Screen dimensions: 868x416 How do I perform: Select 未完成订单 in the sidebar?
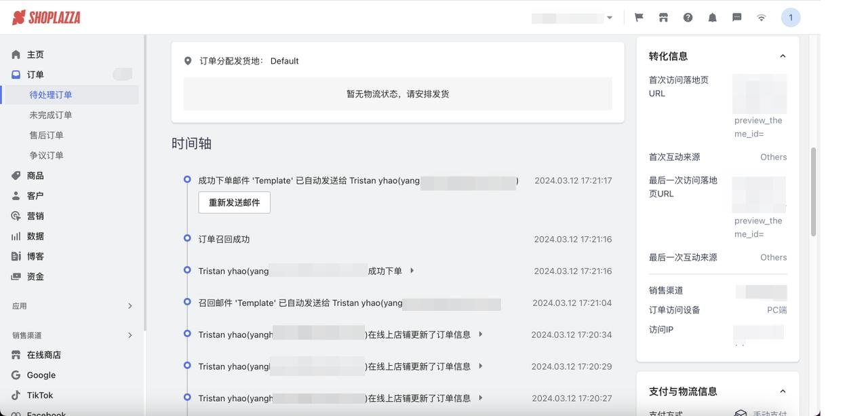51,115
